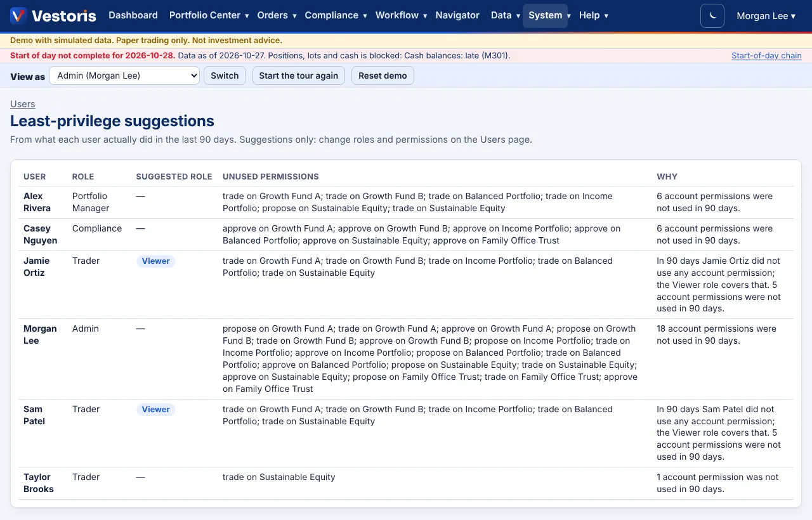Screen dimensions: 812x520
Task: Click the 'Demo with simulated data' banner text
Action: (146, 41)
